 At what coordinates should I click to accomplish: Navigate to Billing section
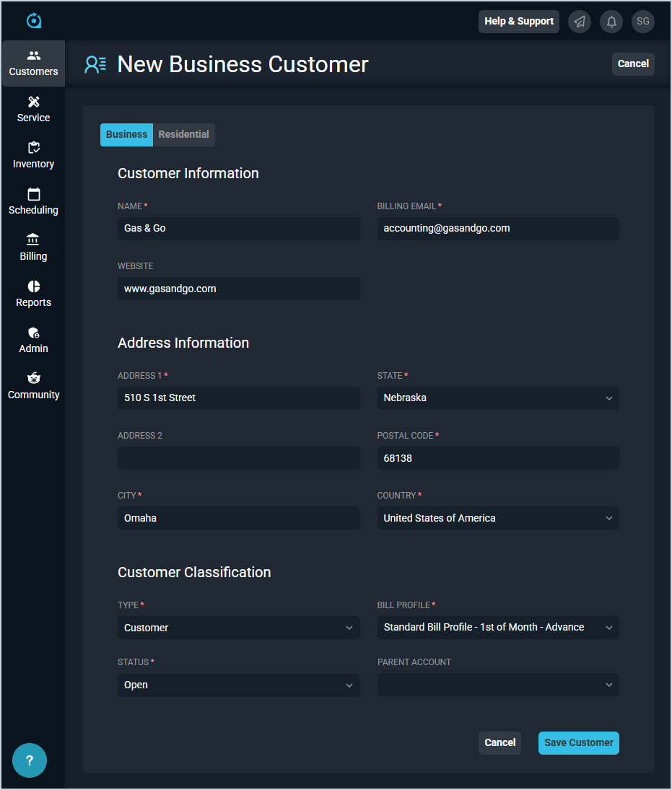click(x=33, y=248)
